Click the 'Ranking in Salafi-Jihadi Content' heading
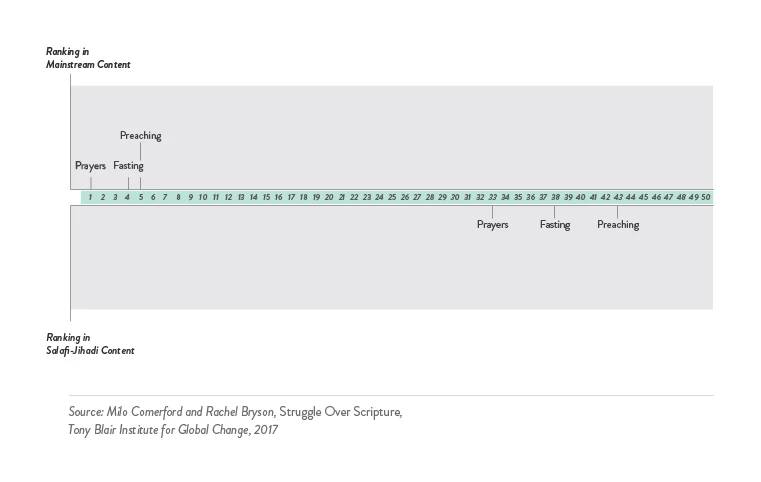761x482 pixels. [90, 344]
